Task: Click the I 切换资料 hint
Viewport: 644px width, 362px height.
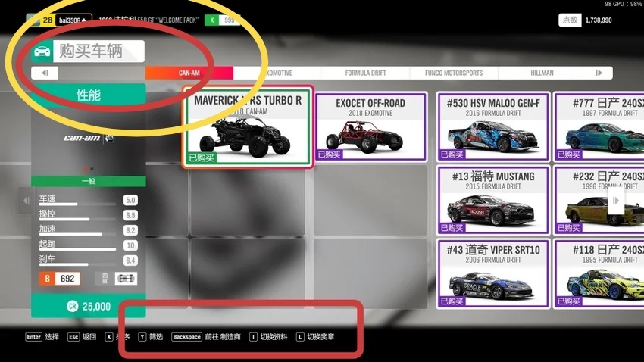Action: (269, 337)
